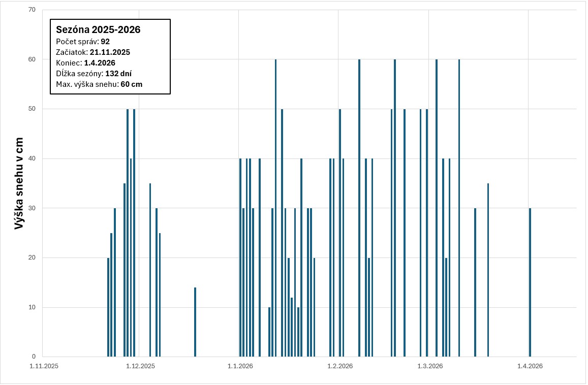Select the "Max. výška snehu: 60 cm" line
The width and height of the screenshot is (588, 385).
tap(99, 84)
